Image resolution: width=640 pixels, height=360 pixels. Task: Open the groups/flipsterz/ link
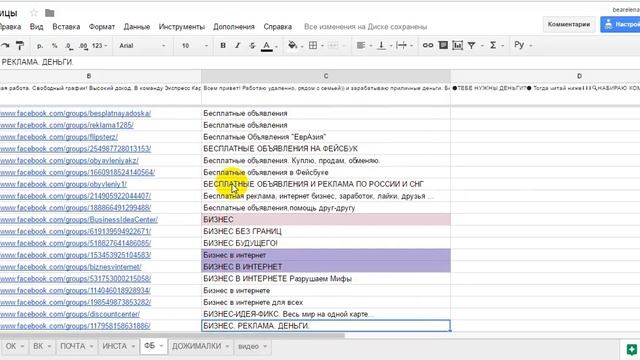pyautogui.click(x=59, y=137)
